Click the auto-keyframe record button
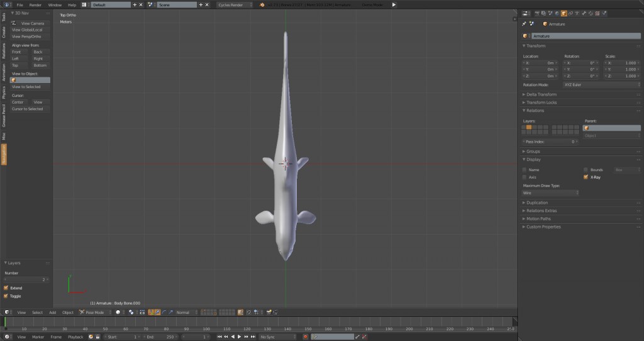 tap(305, 337)
